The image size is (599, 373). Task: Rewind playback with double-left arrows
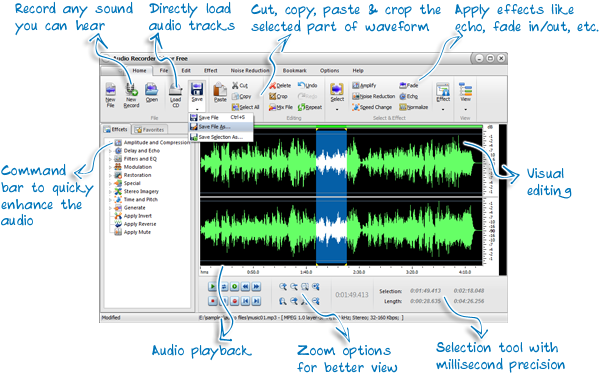tap(246, 286)
